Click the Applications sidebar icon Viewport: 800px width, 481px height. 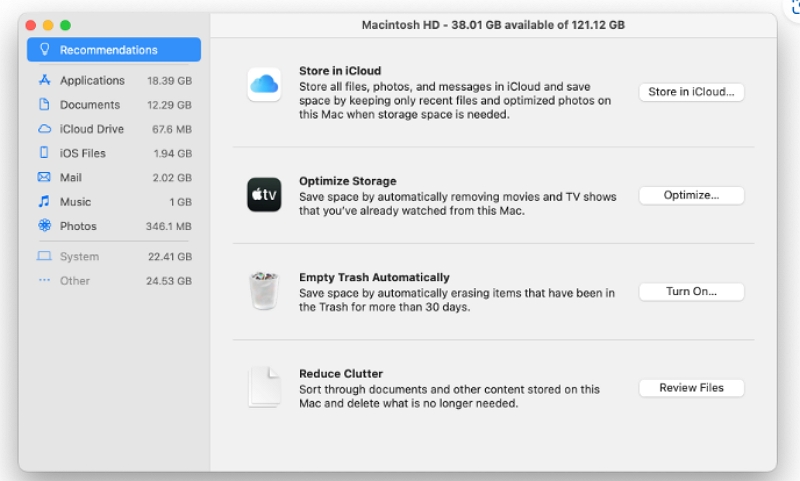click(44, 80)
